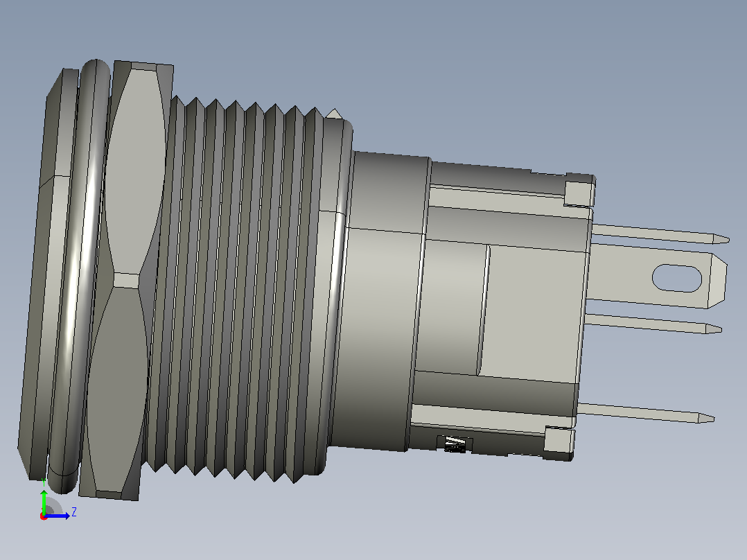Viewport: 747px width, 560px height.
Task: Click the lower square clip tab on housing
Action: click(559, 439)
